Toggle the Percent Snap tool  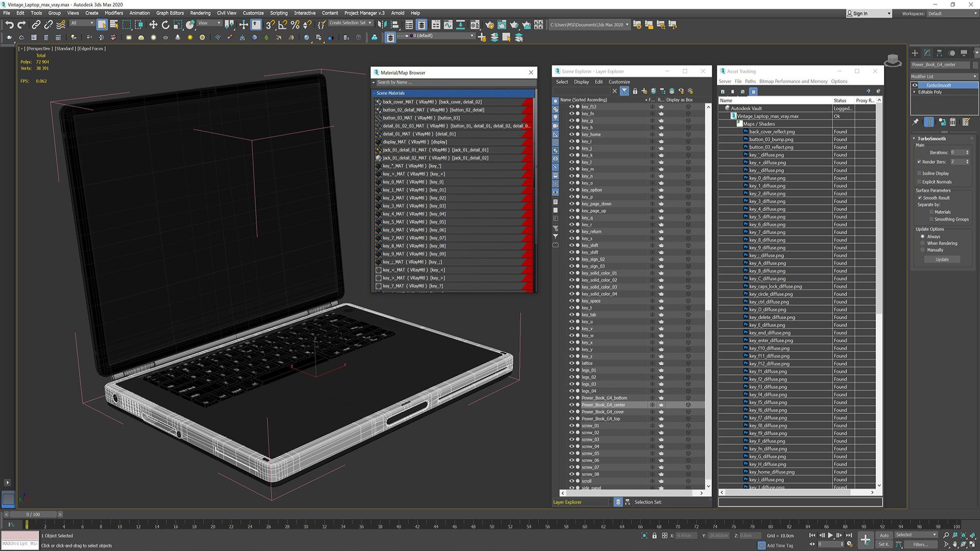[x=295, y=24]
